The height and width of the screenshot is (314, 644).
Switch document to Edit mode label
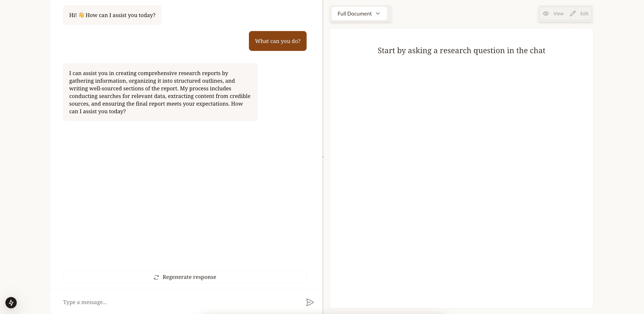click(584, 14)
